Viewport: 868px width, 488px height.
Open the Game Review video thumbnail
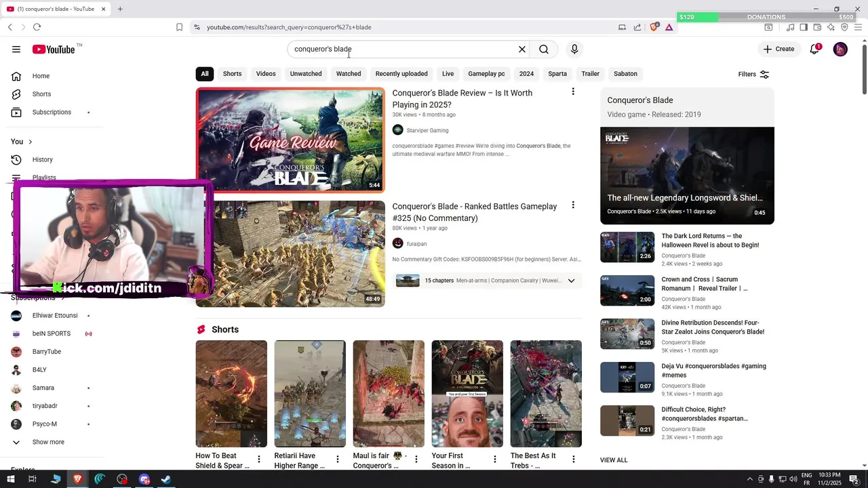pyautogui.click(x=290, y=140)
